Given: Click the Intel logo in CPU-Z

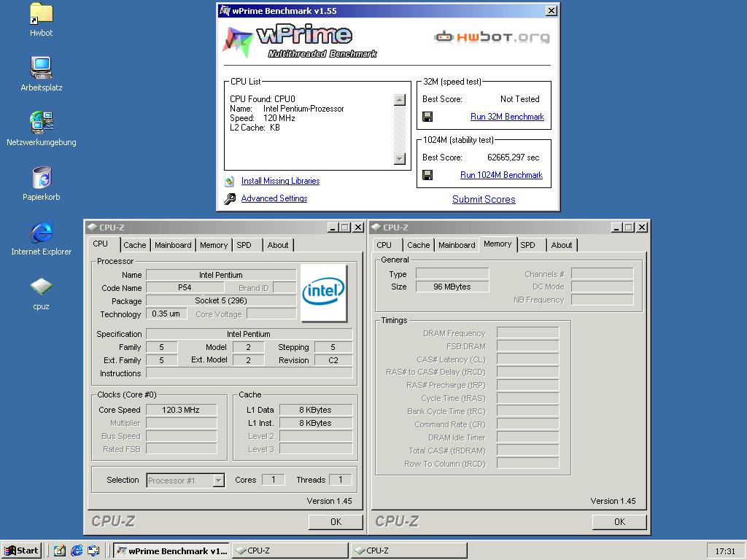Looking at the screenshot, I should [x=323, y=292].
